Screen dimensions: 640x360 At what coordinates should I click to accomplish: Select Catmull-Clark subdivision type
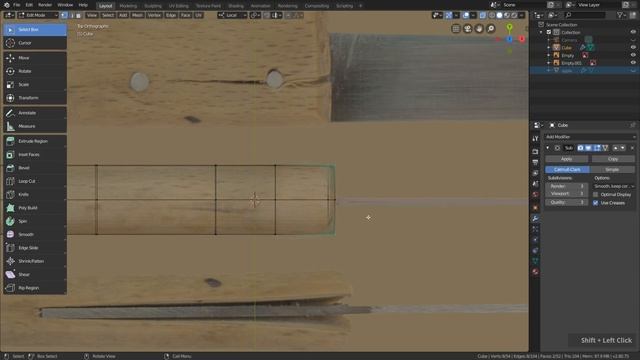pyautogui.click(x=567, y=169)
